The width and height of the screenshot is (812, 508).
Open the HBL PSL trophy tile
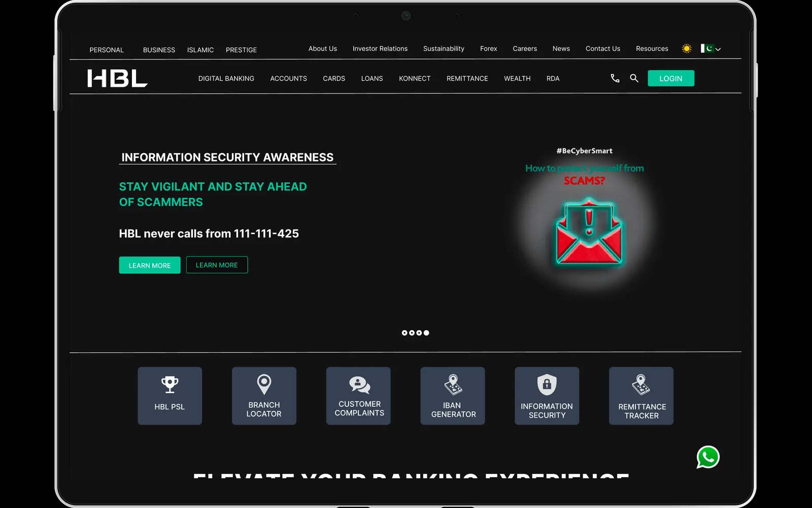(x=170, y=396)
